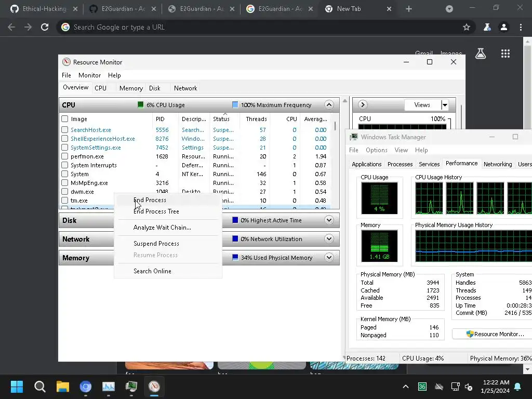Open Chrome tab search dropdown
This screenshot has width=532, height=399.
[x=449, y=9]
